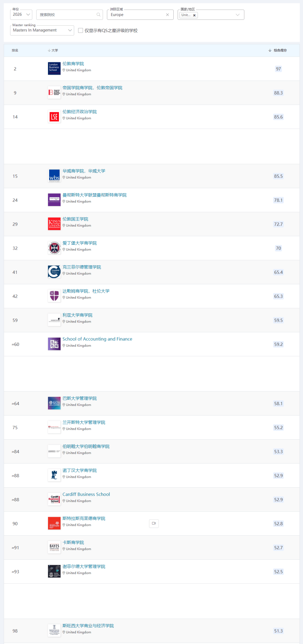This screenshot has width=303, height=644.
Task: Click the King's College London logo
Action: click(54, 223)
